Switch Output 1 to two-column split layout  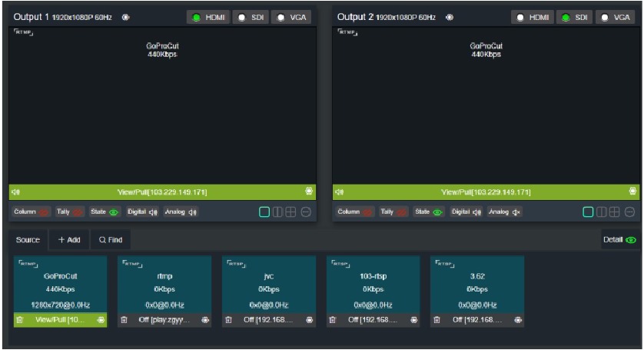tap(277, 212)
